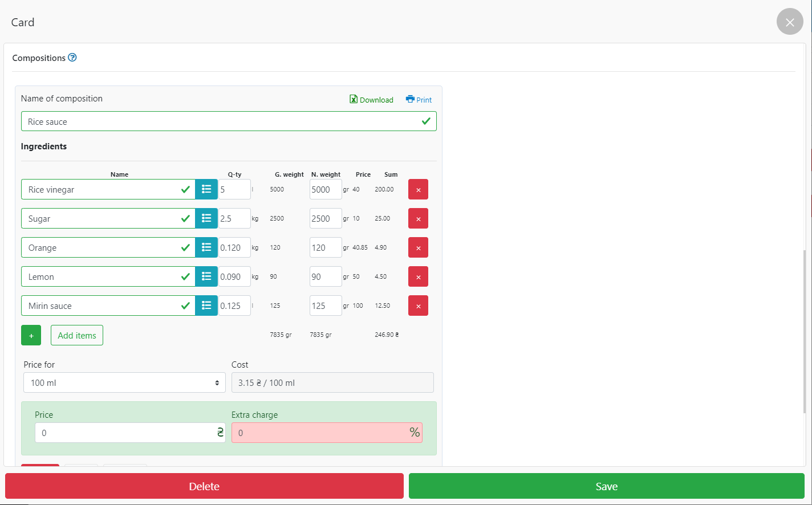Remove the Mirin sauce ingredient row
Viewport: 812px width, 505px height.
pyautogui.click(x=418, y=306)
